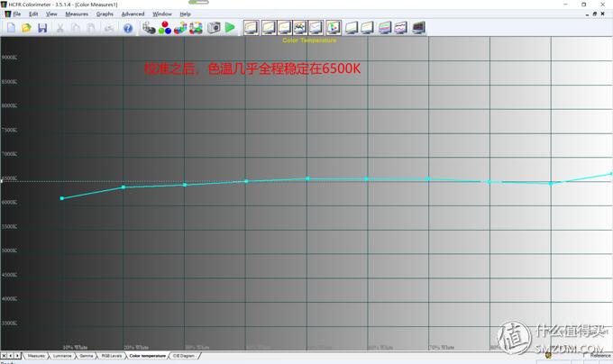Click the 6500K axis label
This screenshot has width=613, height=364.
pos(9,178)
